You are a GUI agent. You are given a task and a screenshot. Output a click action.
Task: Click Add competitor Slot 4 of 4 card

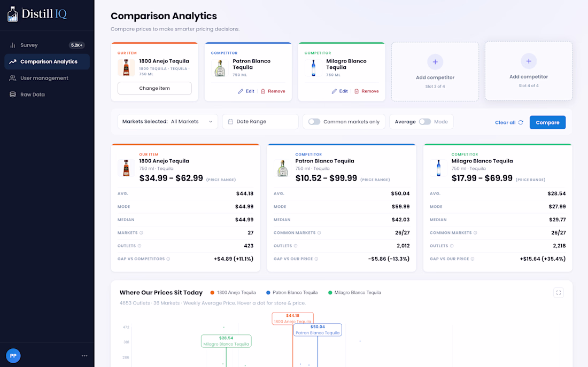click(529, 71)
